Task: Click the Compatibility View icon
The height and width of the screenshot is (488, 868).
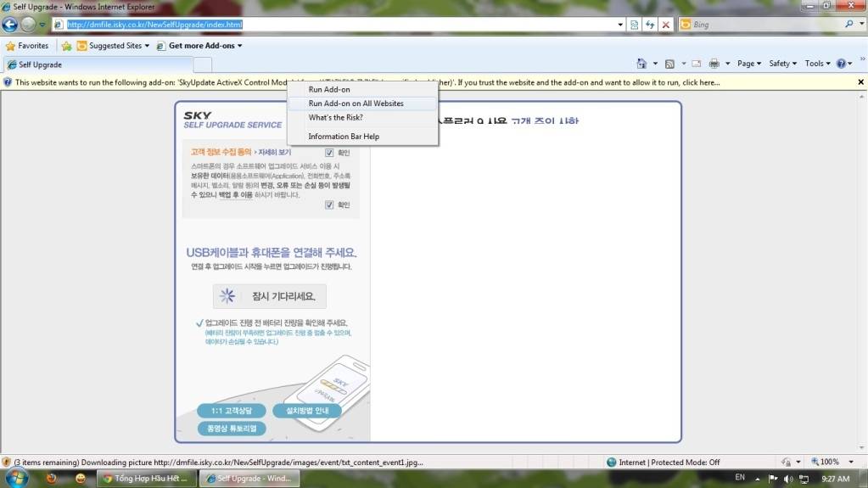Action: pyautogui.click(x=635, y=25)
